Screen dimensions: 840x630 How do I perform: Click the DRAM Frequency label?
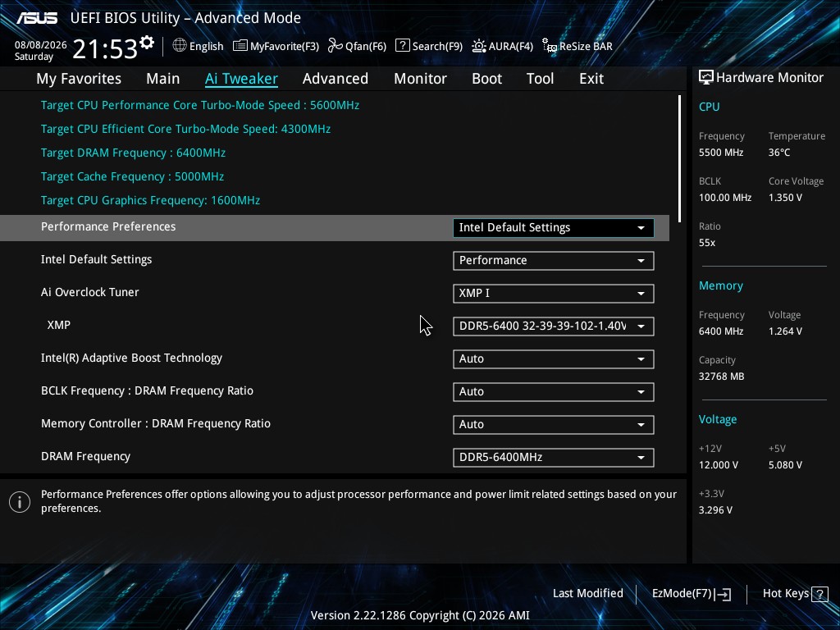(85, 456)
